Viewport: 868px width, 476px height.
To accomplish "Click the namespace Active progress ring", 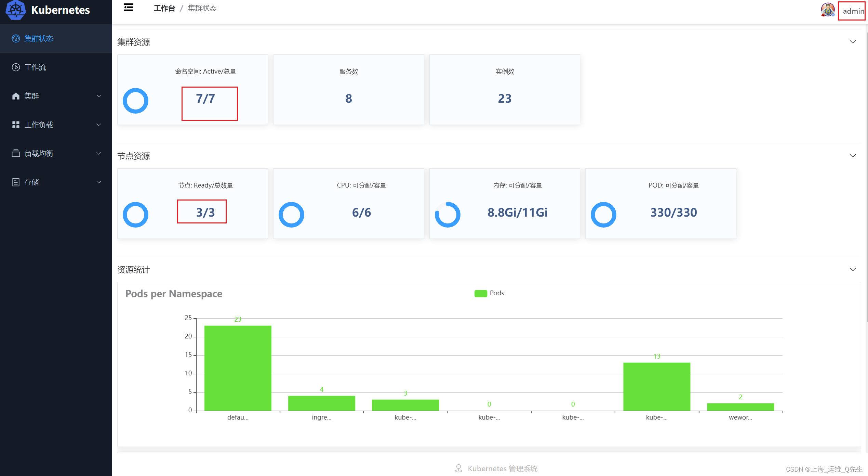I will [x=135, y=101].
